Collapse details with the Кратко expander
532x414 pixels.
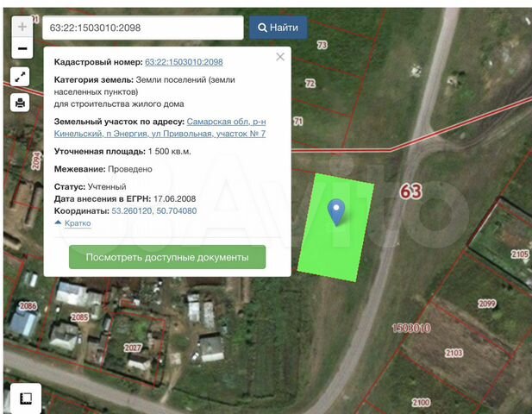pos(72,223)
